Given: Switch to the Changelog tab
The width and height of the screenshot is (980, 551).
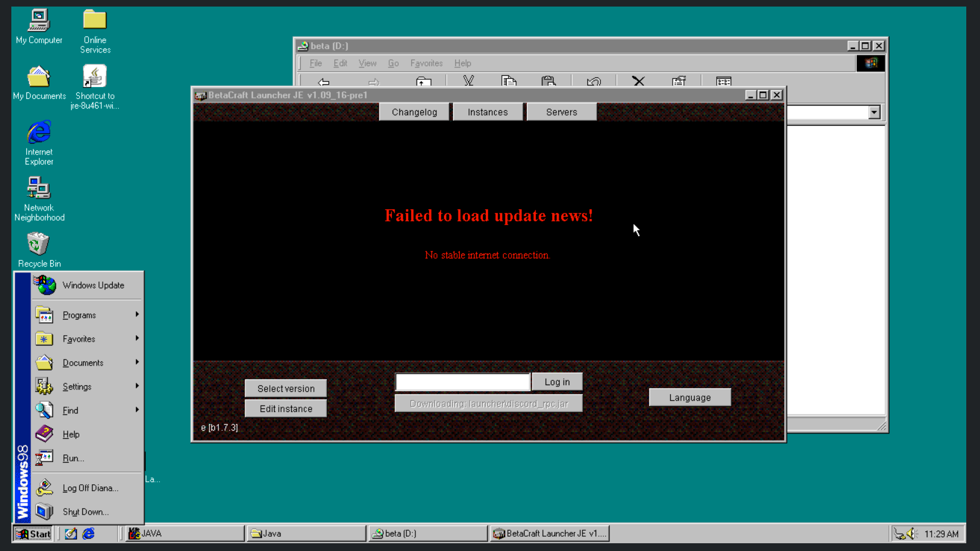Looking at the screenshot, I should tap(414, 112).
